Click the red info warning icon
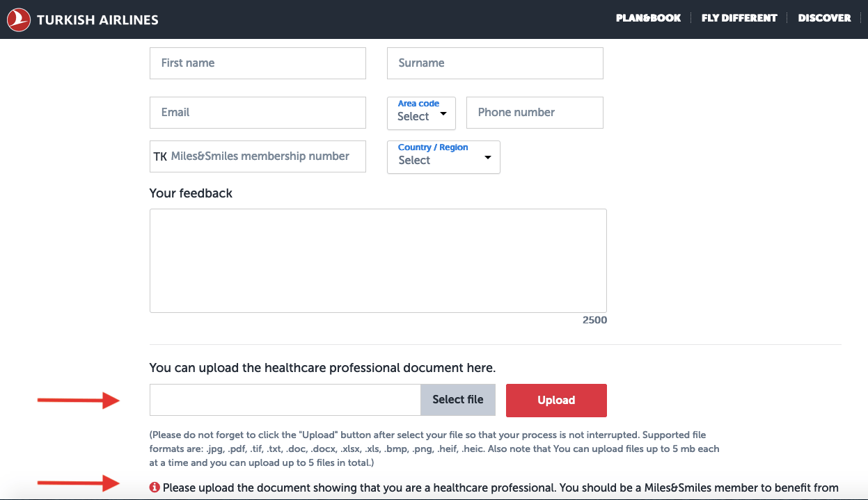The width and height of the screenshot is (868, 500). coord(155,487)
